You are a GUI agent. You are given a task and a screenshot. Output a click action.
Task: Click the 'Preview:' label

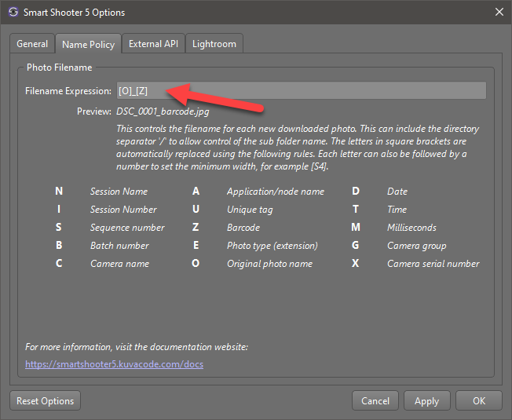tap(94, 111)
